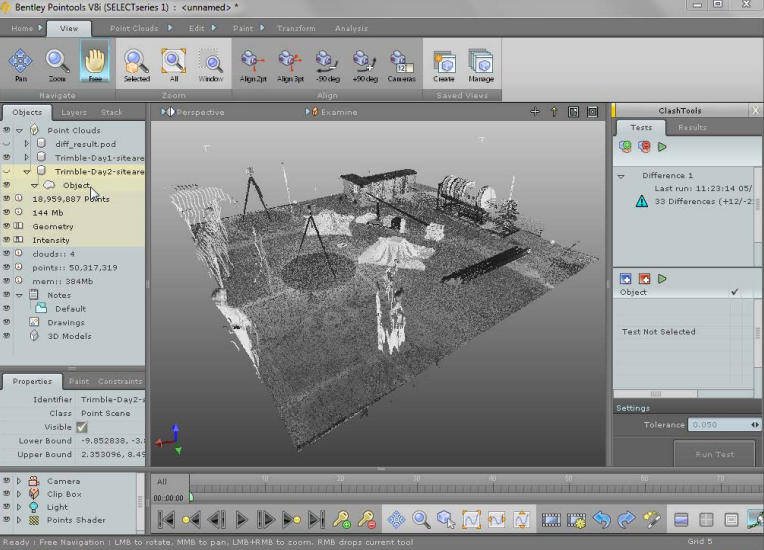The width and height of the screenshot is (764, 550).
Task: Toggle visibility of Drawings node
Action: click(x=6, y=322)
